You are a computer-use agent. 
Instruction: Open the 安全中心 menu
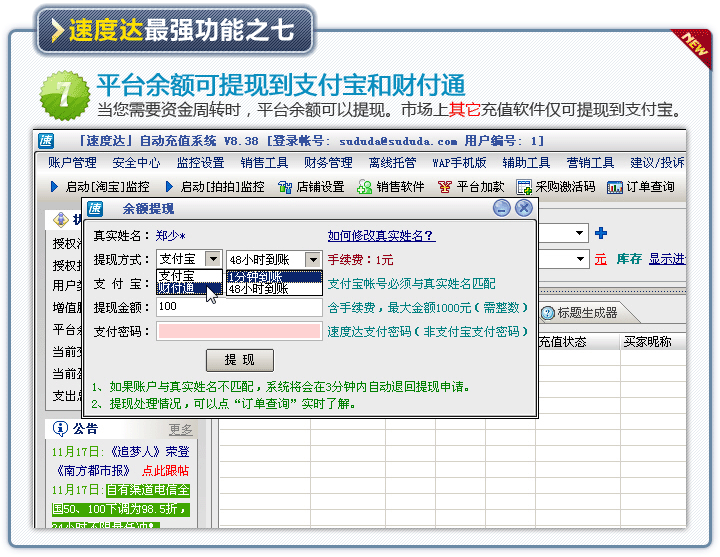tap(136, 163)
